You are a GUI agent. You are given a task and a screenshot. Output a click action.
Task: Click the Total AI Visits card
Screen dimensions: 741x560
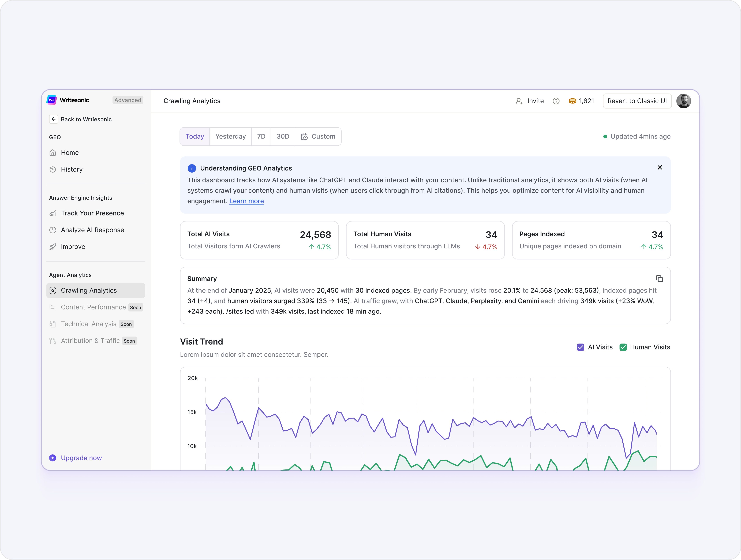point(259,240)
